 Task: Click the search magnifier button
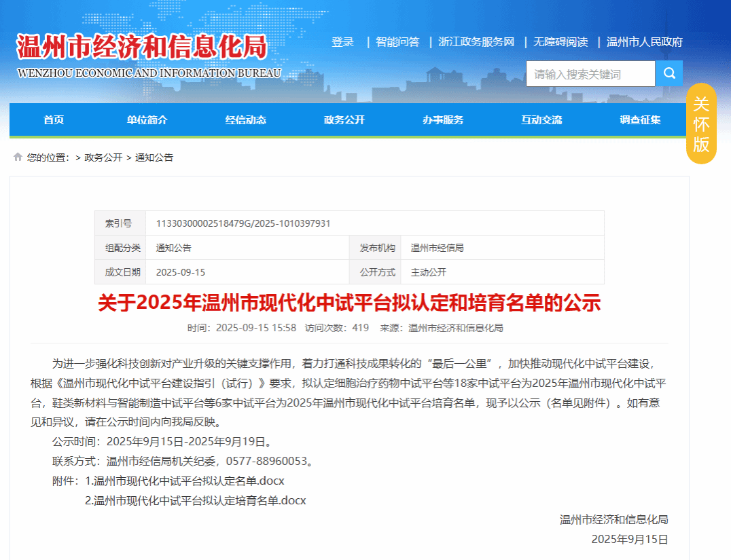[x=669, y=73]
